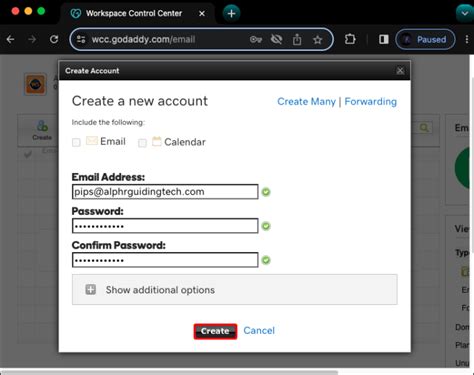474x375 pixels.
Task: Toggle the Calendar checkbox
Action: [x=142, y=143]
